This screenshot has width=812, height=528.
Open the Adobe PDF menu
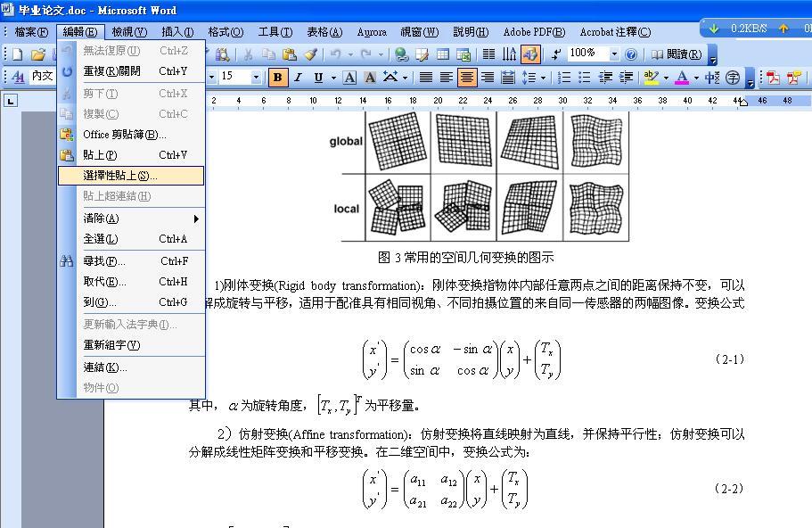534,32
